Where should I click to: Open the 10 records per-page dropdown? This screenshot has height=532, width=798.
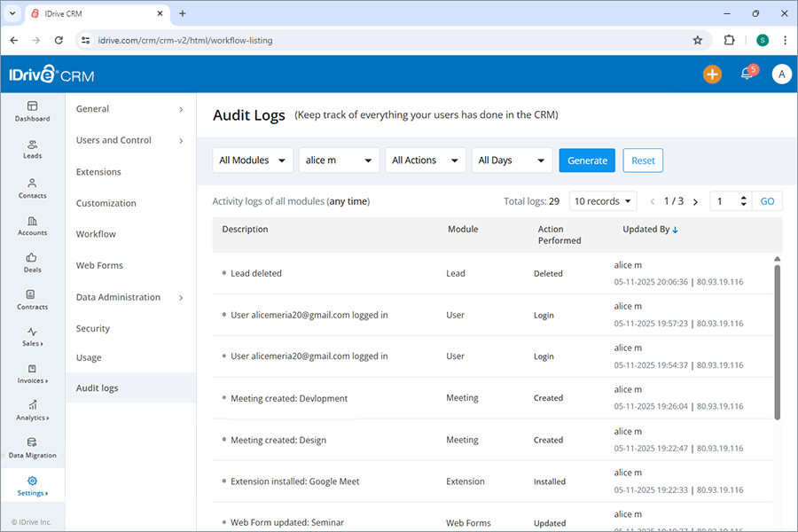tap(602, 201)
